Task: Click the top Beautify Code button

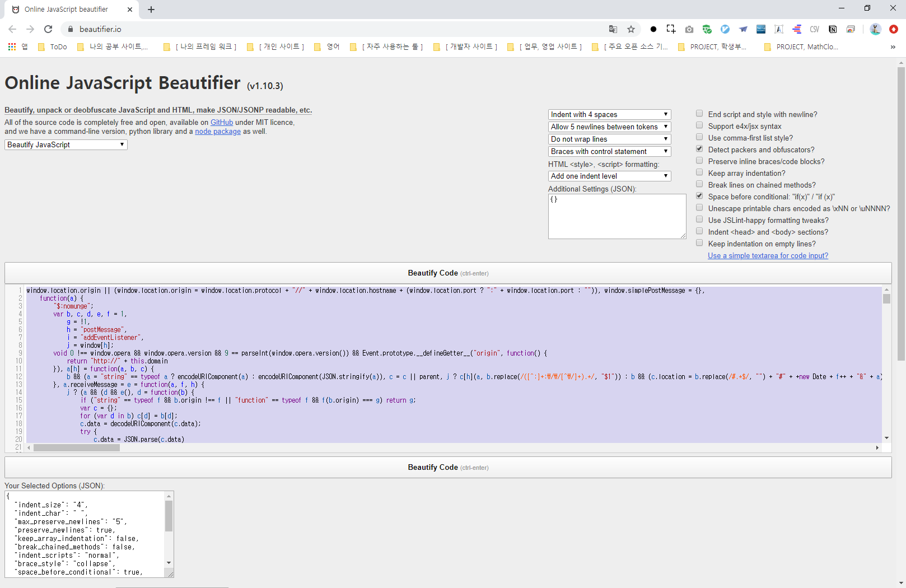Action: click(x=448, y=273)
